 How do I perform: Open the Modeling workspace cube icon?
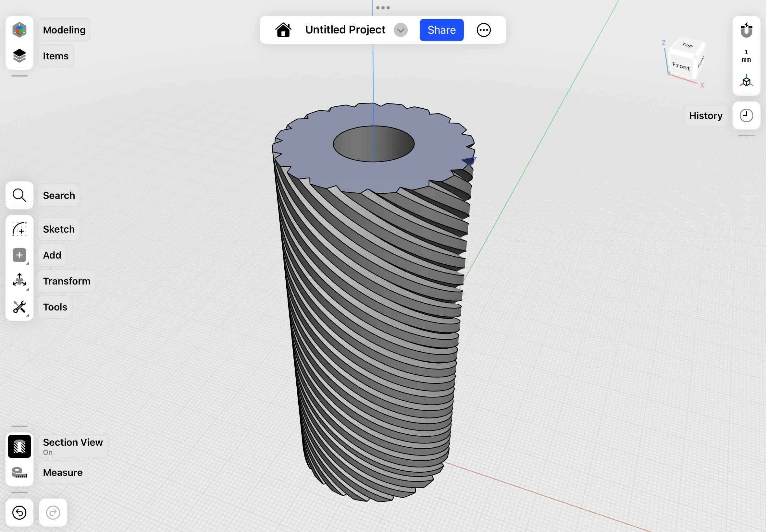19,30
